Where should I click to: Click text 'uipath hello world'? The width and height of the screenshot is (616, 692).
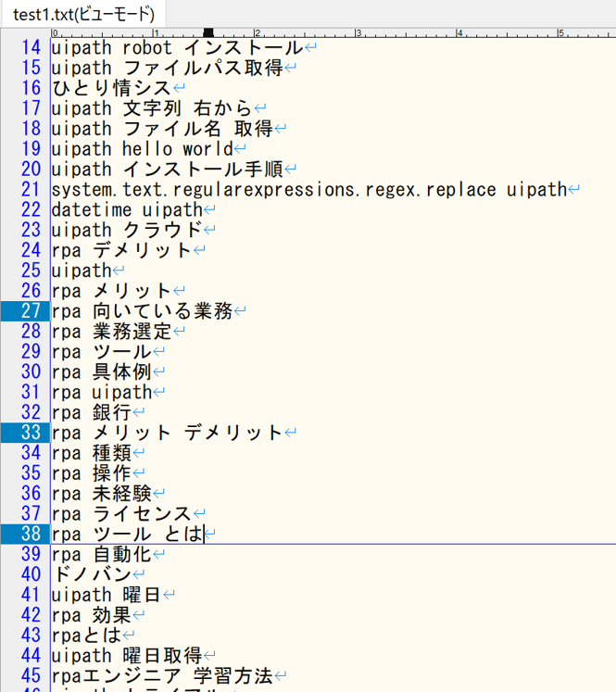142,149
